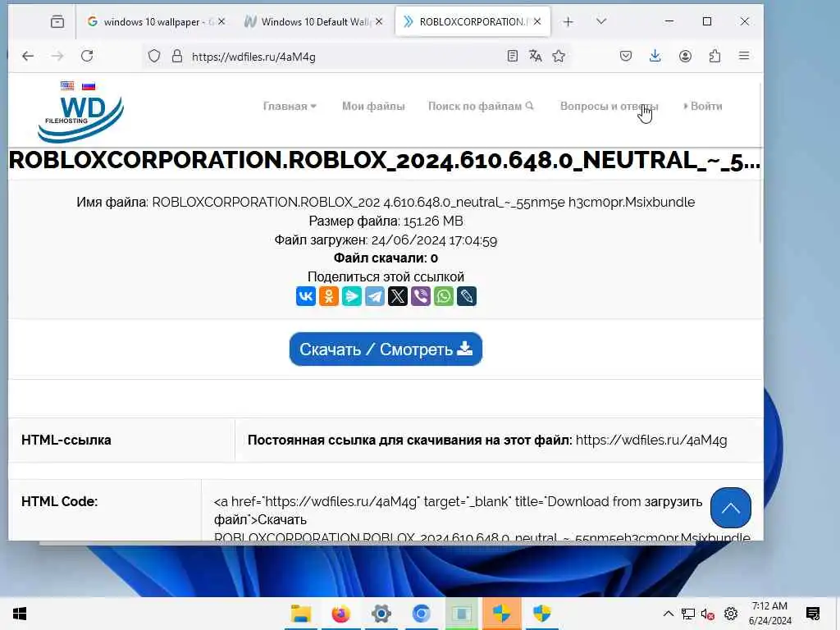Open Firefox from the taskbar
This screenshot has height=630, width=840.
(x=340, y=614)
